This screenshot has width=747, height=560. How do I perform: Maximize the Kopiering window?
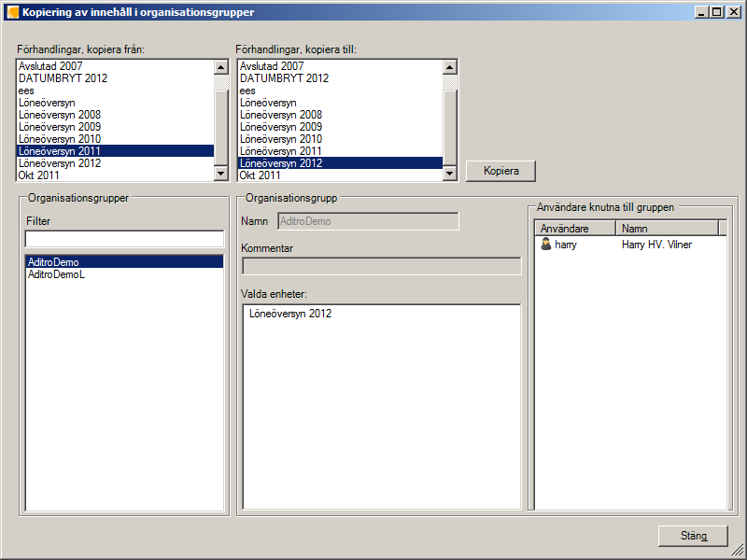point(716,12)
